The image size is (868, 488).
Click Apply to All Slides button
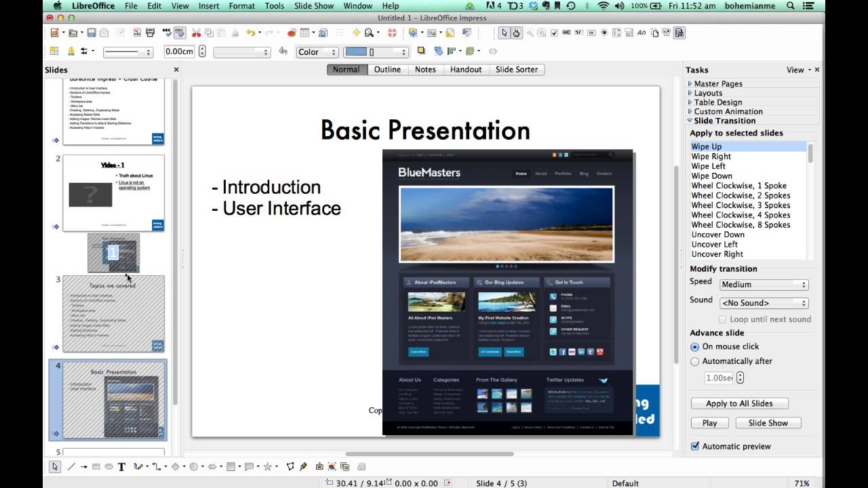[x=739, y=403]
